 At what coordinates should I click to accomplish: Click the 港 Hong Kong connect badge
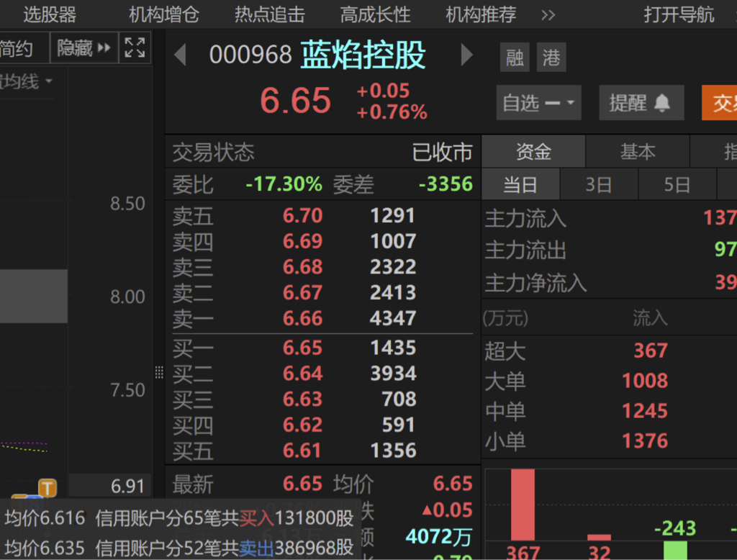click(x=551, y=58)
